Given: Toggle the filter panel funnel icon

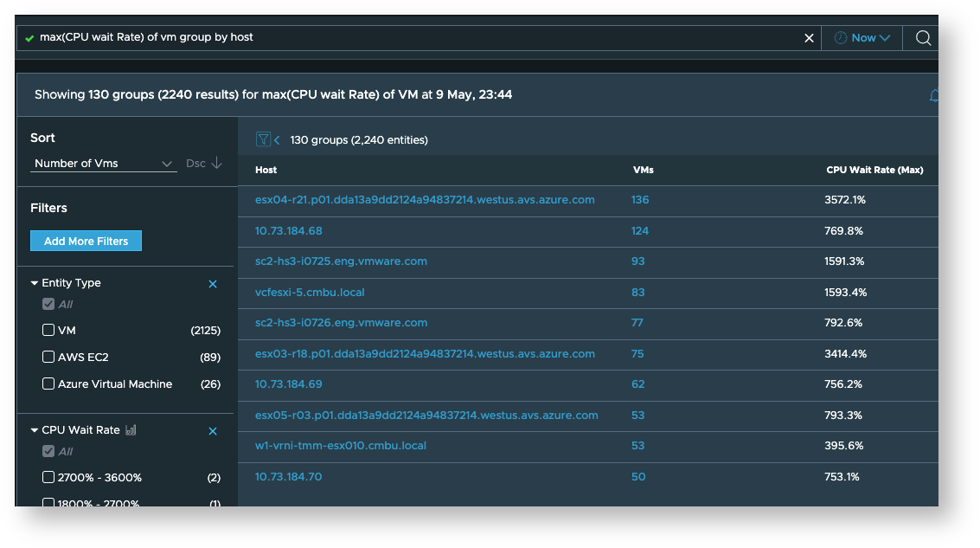Looking at the screenshot, I should [x=263, y=139].
